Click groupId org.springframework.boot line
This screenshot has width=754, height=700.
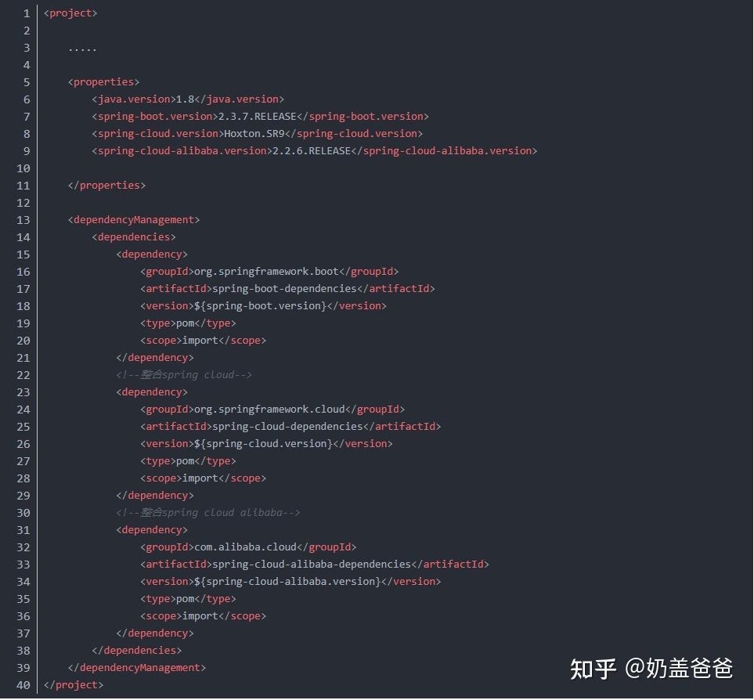tap(269, 272)
